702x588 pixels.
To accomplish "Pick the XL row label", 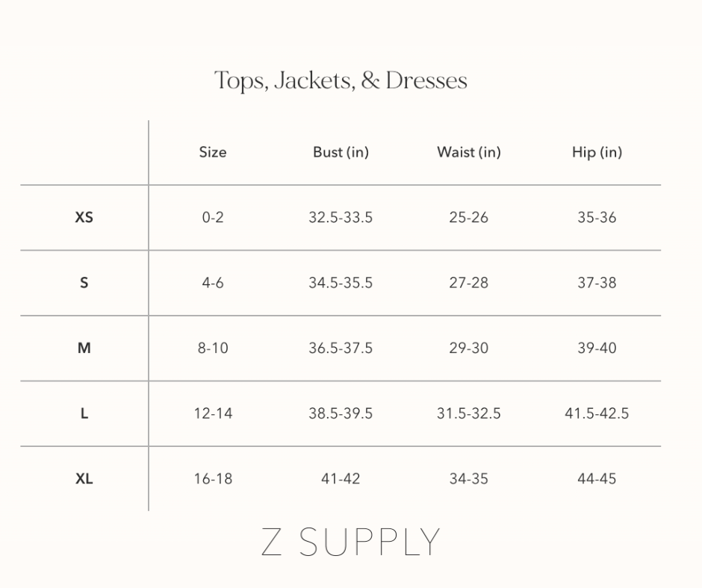I will tap(84, 479).
